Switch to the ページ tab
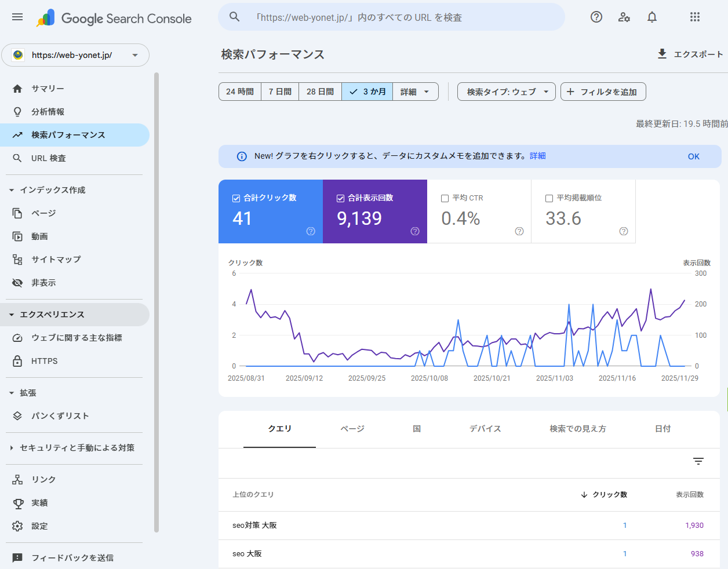The image size is (728, 569). click(x=352, y=429)
